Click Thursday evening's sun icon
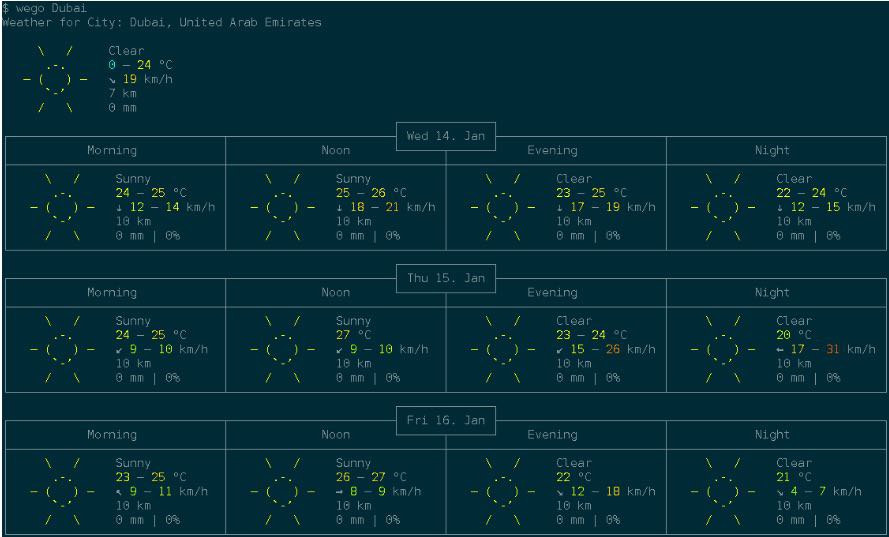 click(x=503, y=350)
